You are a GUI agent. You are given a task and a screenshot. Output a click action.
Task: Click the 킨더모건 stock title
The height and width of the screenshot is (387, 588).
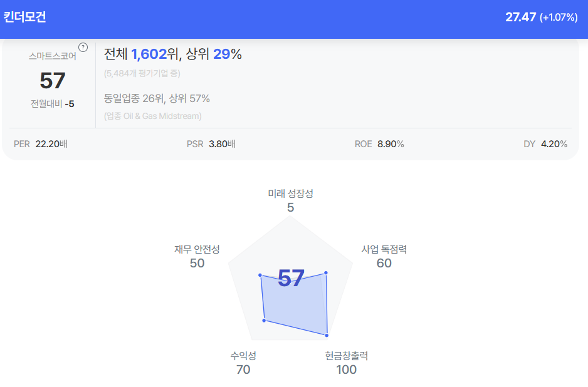click(x=25, y=18)
